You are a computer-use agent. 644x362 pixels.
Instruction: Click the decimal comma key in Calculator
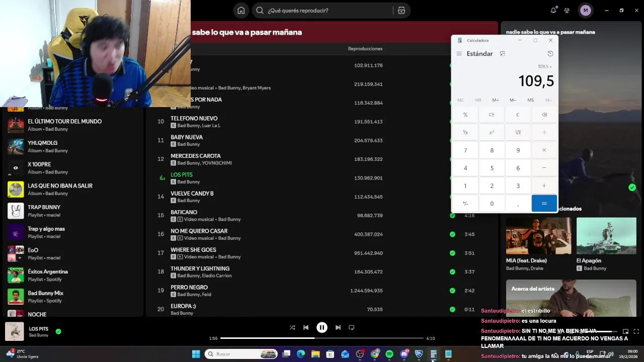[x=518, y=204]
